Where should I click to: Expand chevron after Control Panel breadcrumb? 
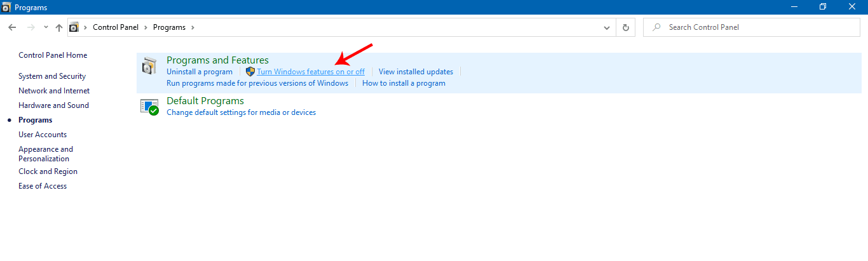147,27
